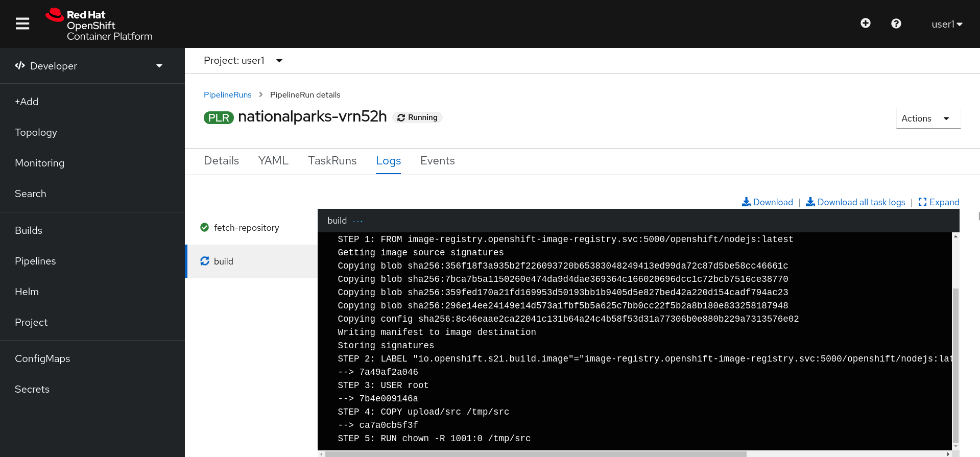Select the build task
The height and width of the screenshot is (457, 980).
[x=251, y=261]
